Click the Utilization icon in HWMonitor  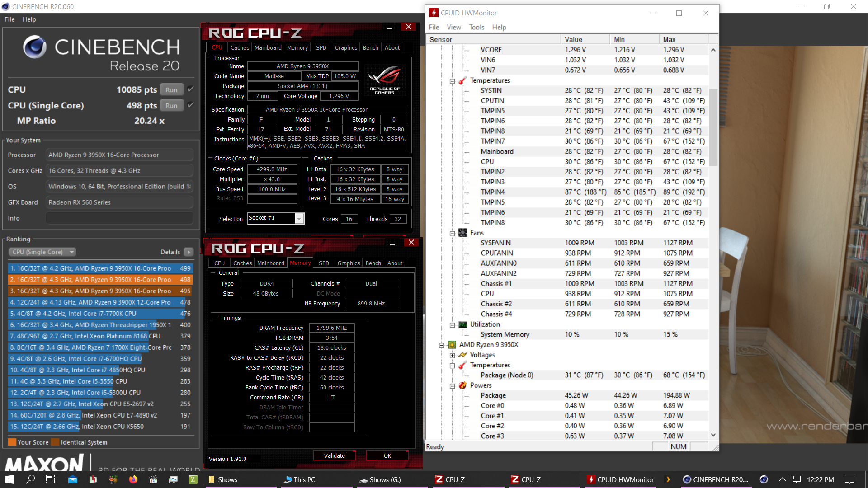pos(462,324)
